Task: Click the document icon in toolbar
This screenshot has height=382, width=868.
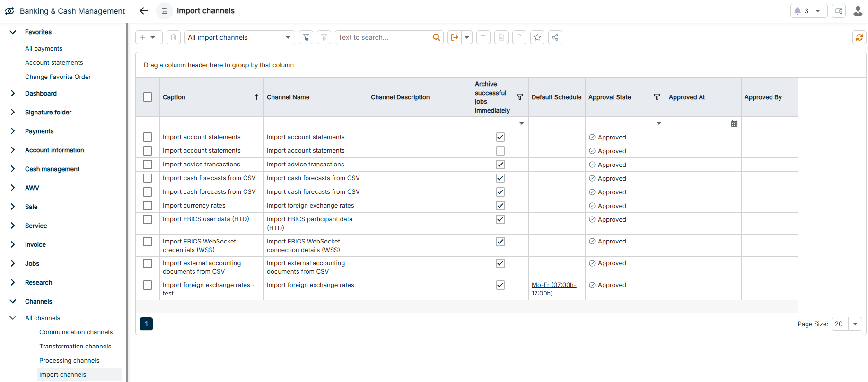Action: coord(501,37)
